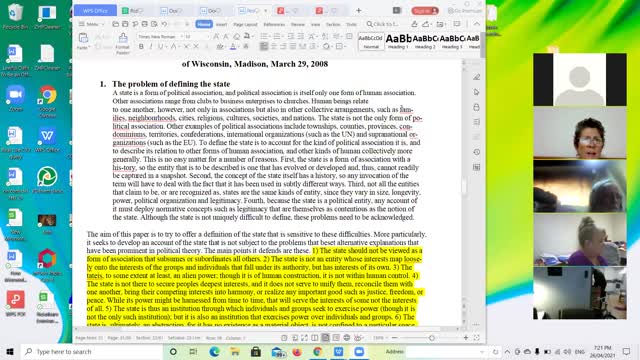Click the Save icon in quick toolbar
This screenshot has height=360, width=640.
(125, 24)
